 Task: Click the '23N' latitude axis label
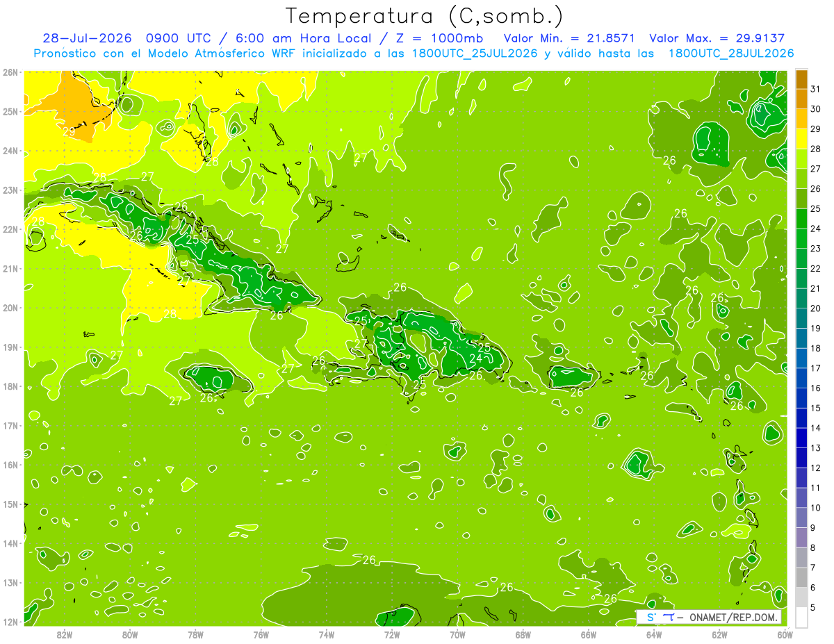(10, 190)
